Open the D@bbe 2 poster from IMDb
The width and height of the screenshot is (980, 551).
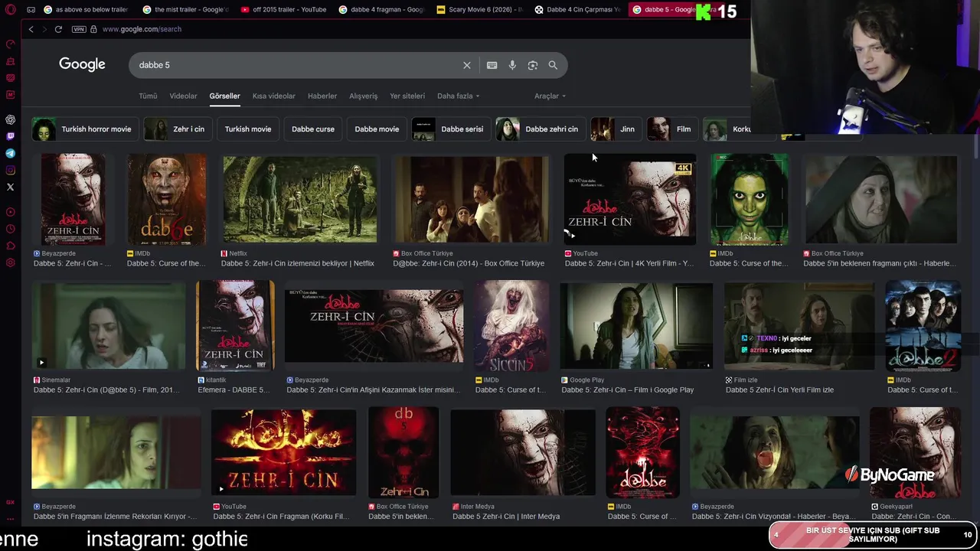coord(923,326)
